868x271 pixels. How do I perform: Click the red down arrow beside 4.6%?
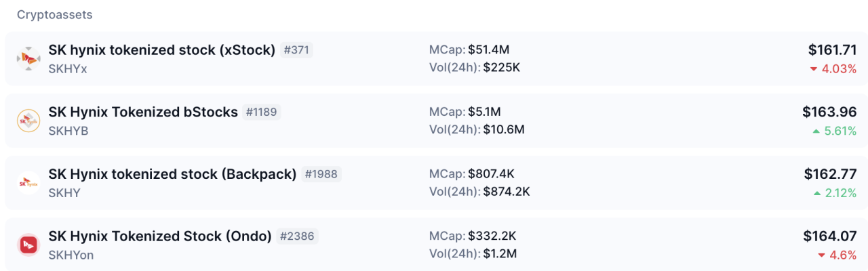821,255
